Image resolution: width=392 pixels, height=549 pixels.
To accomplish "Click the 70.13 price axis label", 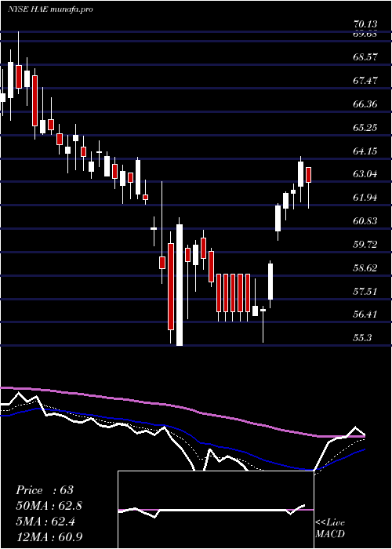I will click(365, 24).
